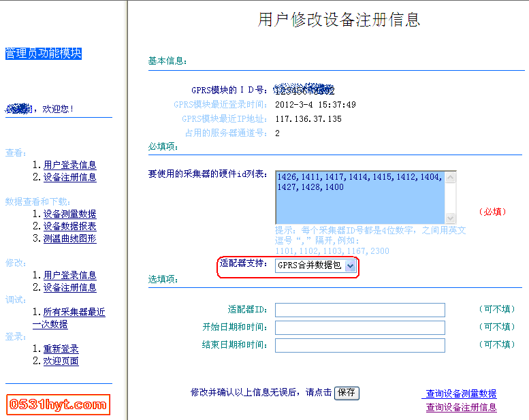Go to 设备测量数据 in the sidebar
The width and height of the screenshot is (529, 420).
pos(69,214)
